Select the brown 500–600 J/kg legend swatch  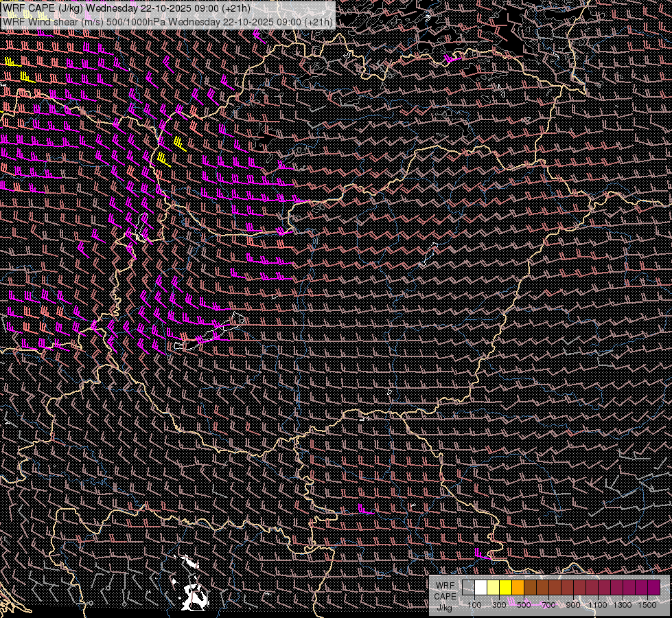pos(530,587)
